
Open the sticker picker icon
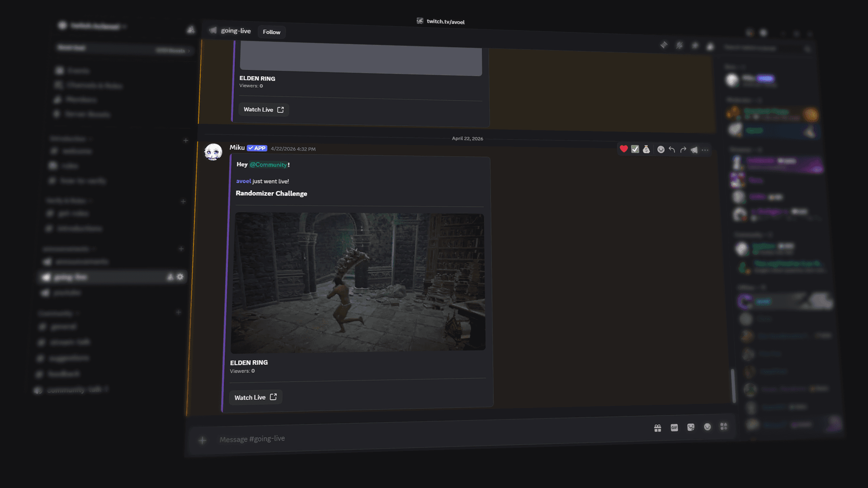(x=691, y=427)
